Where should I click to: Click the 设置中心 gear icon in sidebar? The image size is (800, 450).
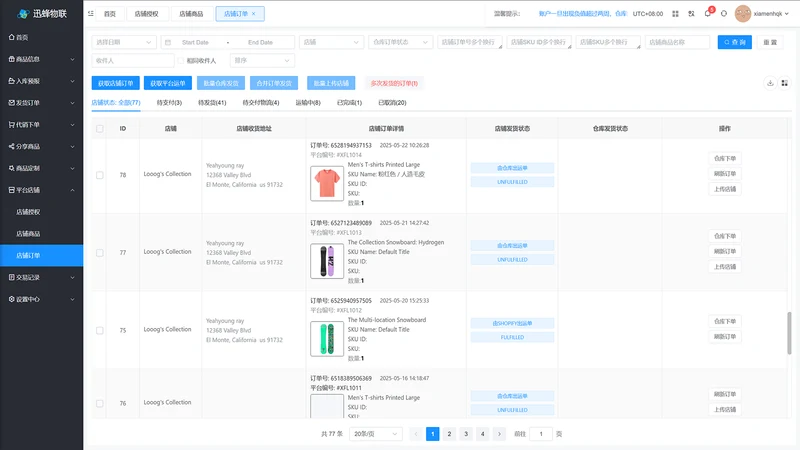12,299
